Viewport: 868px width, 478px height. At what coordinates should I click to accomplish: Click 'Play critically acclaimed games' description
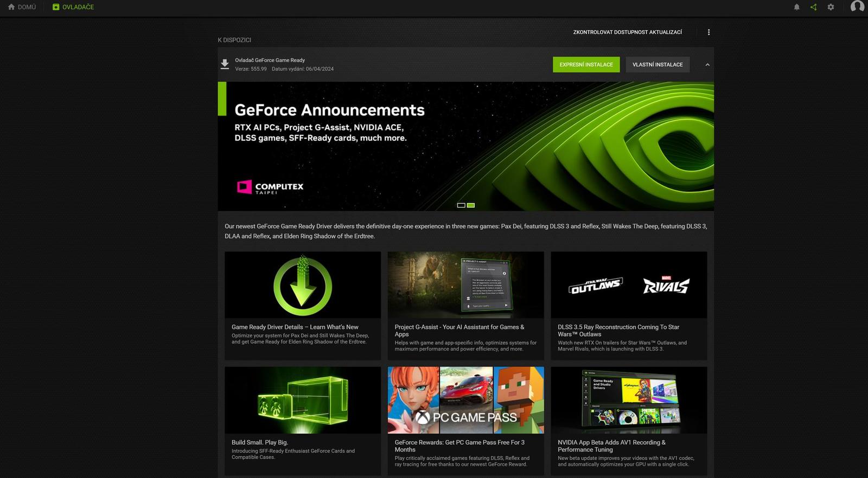point(462,461)
